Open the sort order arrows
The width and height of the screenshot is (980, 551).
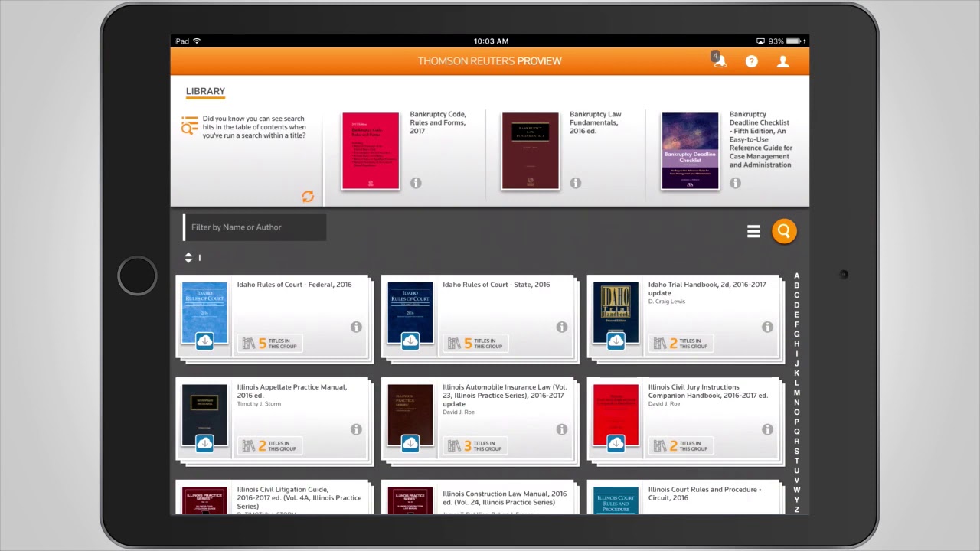click(188, 258)
